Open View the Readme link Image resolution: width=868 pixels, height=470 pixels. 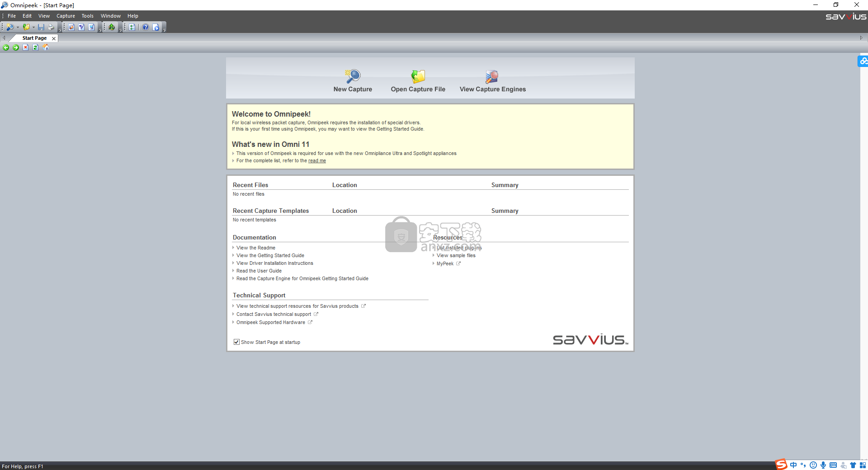[x=256, y=248]
